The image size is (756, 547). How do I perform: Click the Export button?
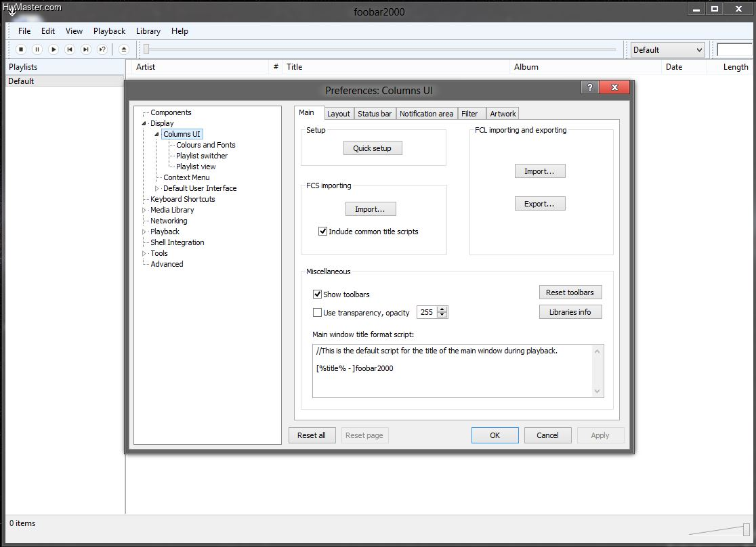539,204
